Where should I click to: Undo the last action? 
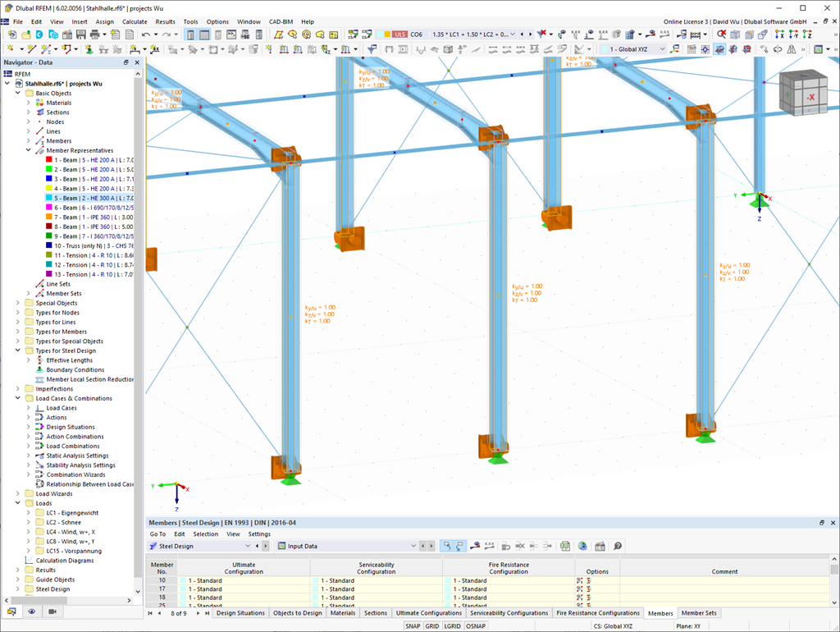[x=146, y=34]
